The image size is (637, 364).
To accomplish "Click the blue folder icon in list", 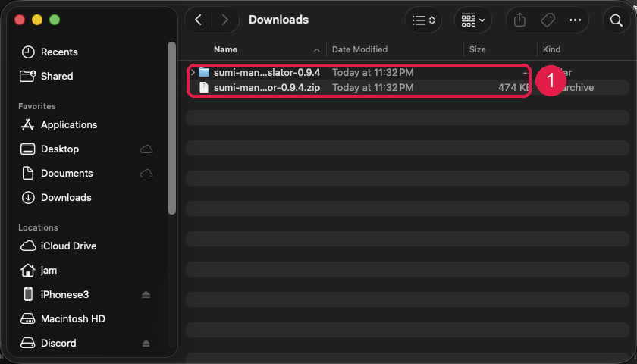I will coord(204,72).
